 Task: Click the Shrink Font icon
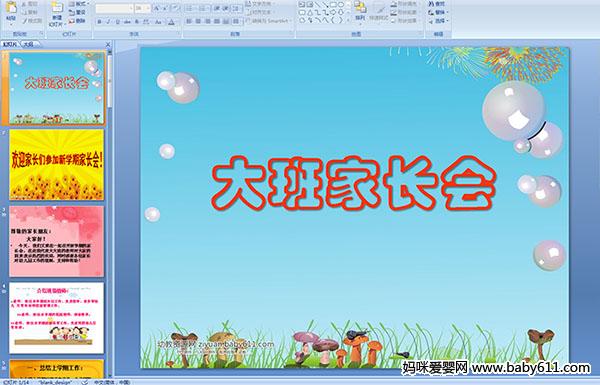click(x=165, y=8)
